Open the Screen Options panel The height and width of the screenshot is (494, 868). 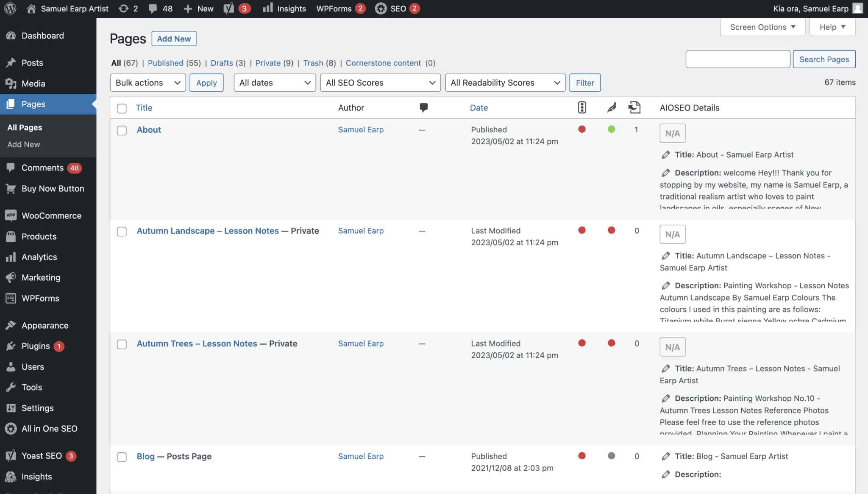[x=762, y=27]
